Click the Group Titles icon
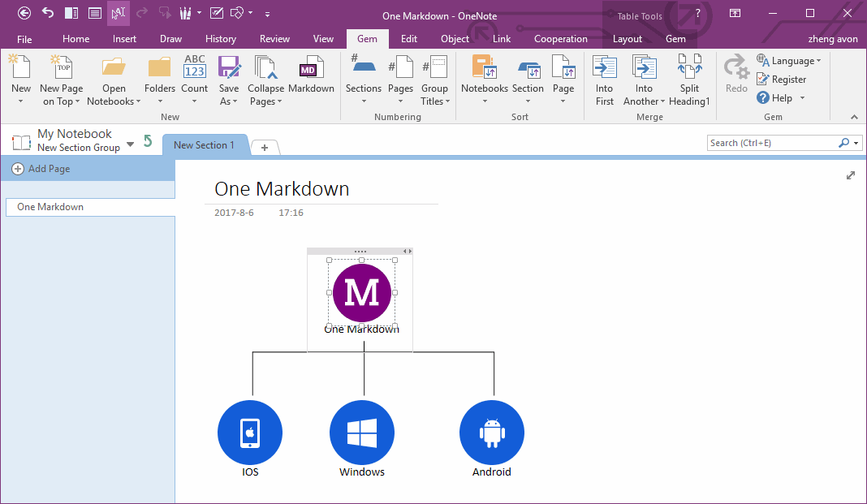 click(434, 67)
